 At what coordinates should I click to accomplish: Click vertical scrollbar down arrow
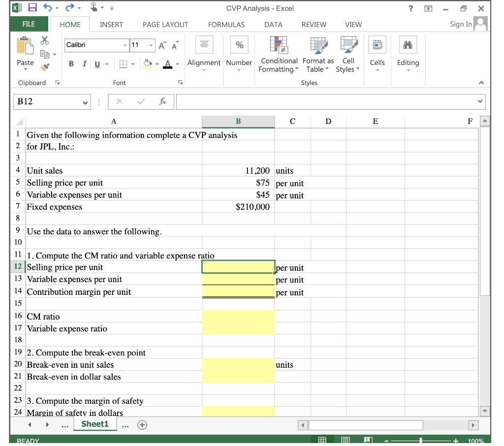pos(485,411)
